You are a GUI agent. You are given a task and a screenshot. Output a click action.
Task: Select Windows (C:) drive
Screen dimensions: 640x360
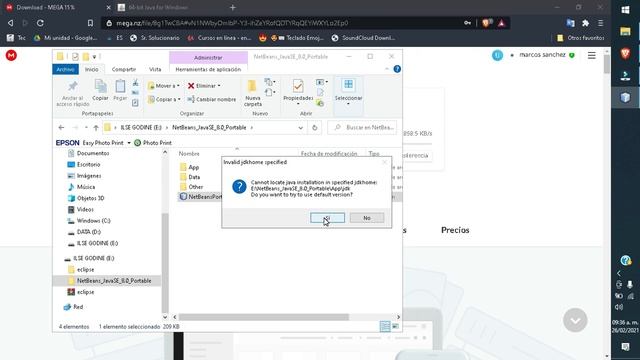[x=93, y=221]
